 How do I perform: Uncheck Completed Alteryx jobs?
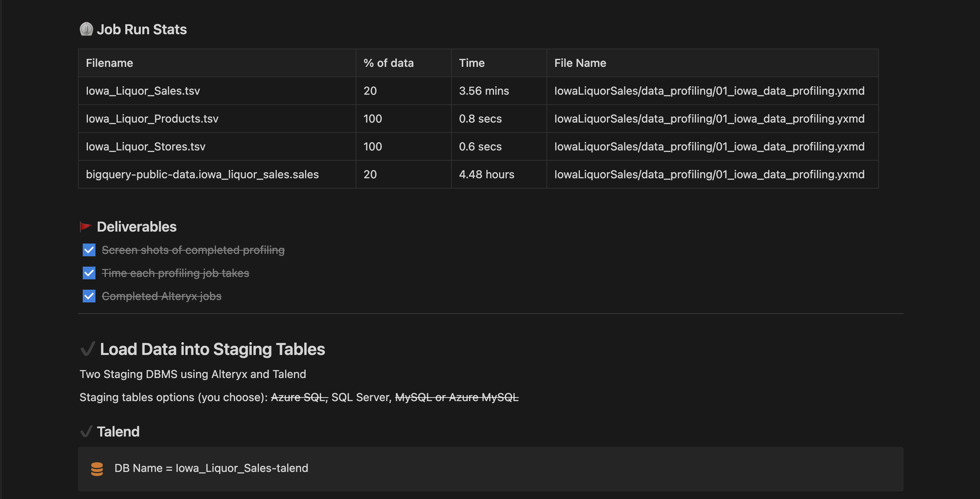coord(88,296)
